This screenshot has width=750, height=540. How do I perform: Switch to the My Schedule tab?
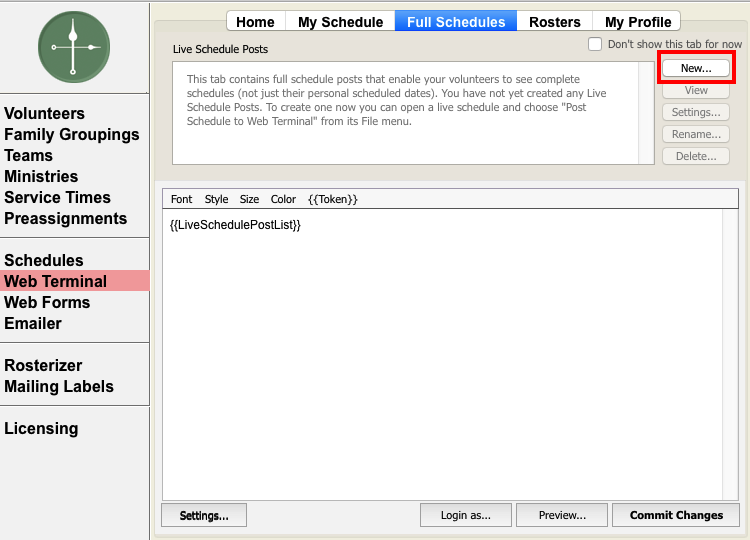pyautogui.click(x=340, y=22)
